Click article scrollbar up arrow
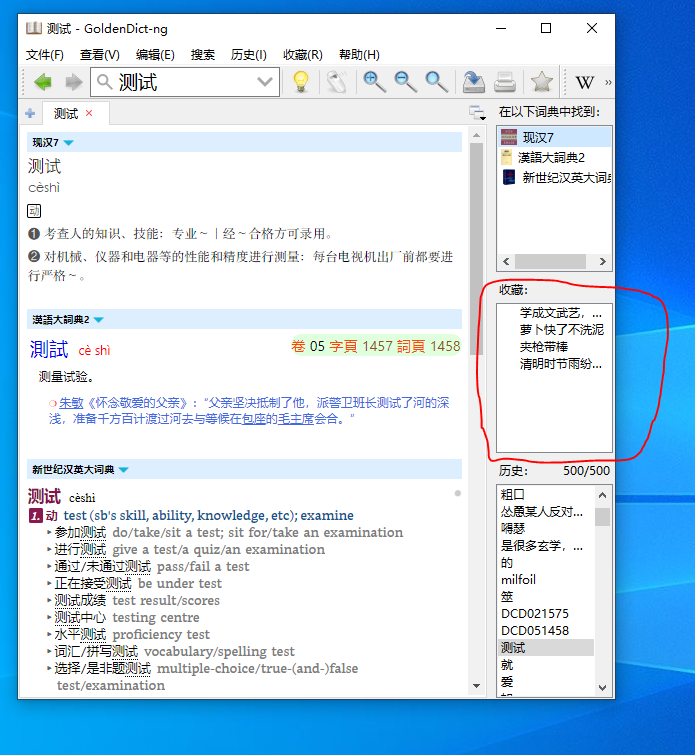The height and width of the screenshot is (755, 695). click(x=476, y=135)
